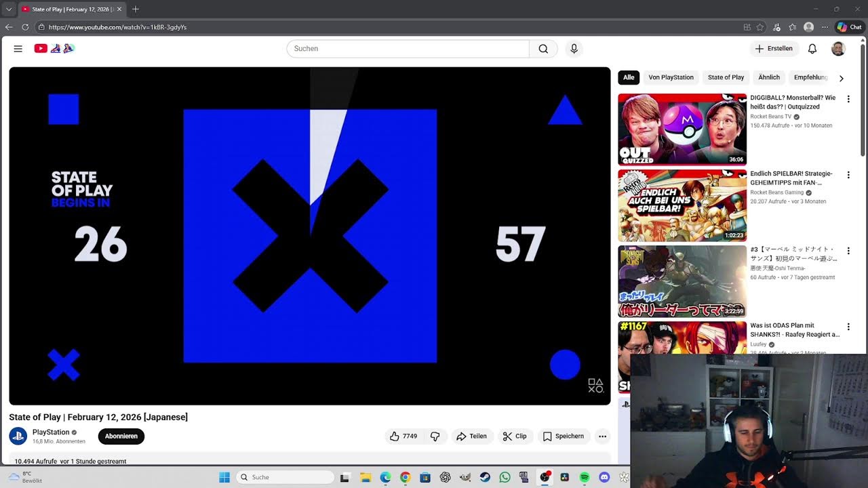The height and width of the screenshot is (488, 868).
Task: Start voice search with the microphone icon
Action: (574, 49)
